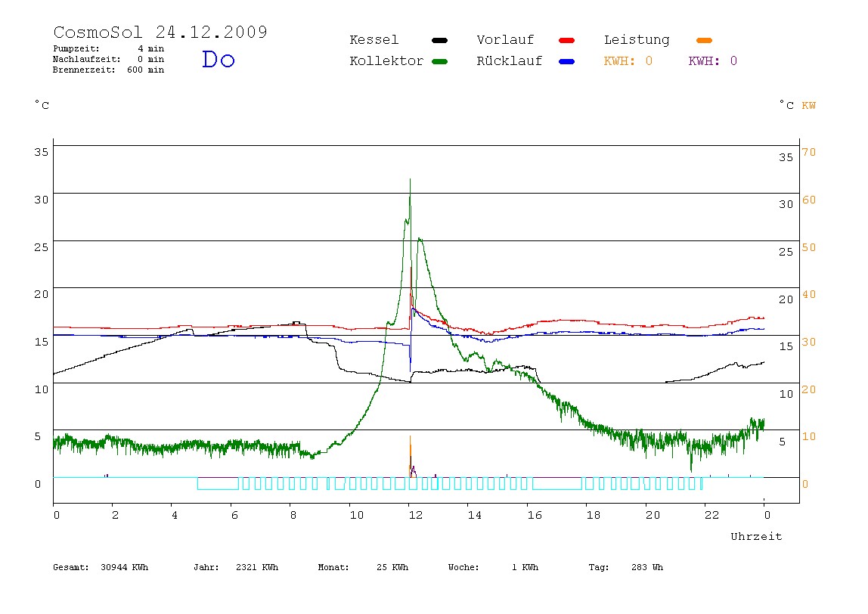Click the Leistung legend label
868x614 pixels.
coord(637,40)
